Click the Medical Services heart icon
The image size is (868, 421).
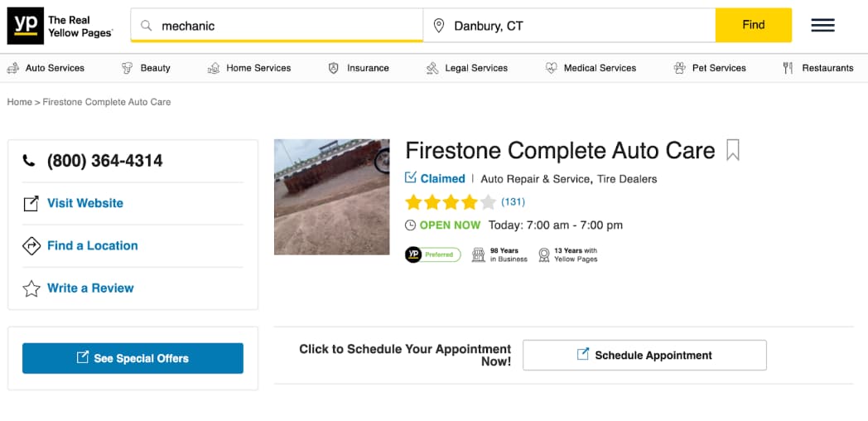(552, 68)
